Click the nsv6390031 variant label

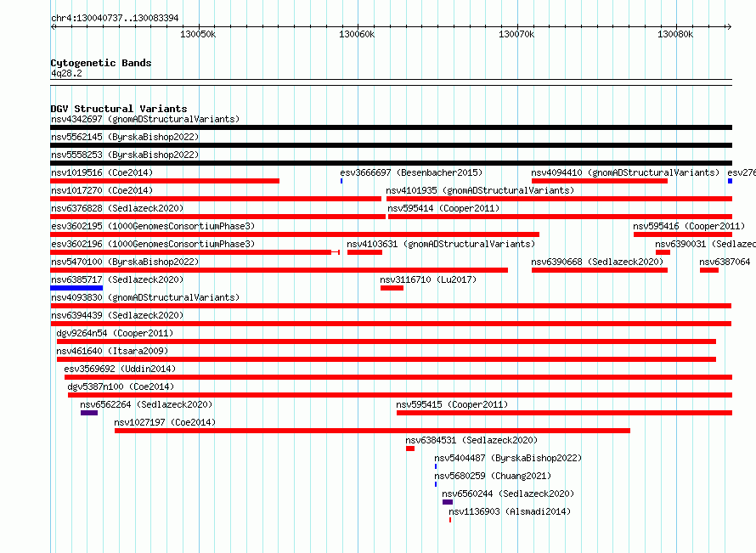705,244
